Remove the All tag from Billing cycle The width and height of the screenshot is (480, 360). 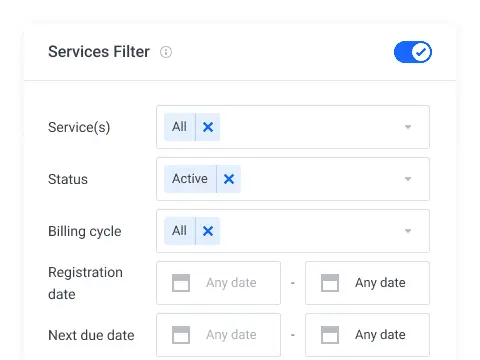point(208,231)
